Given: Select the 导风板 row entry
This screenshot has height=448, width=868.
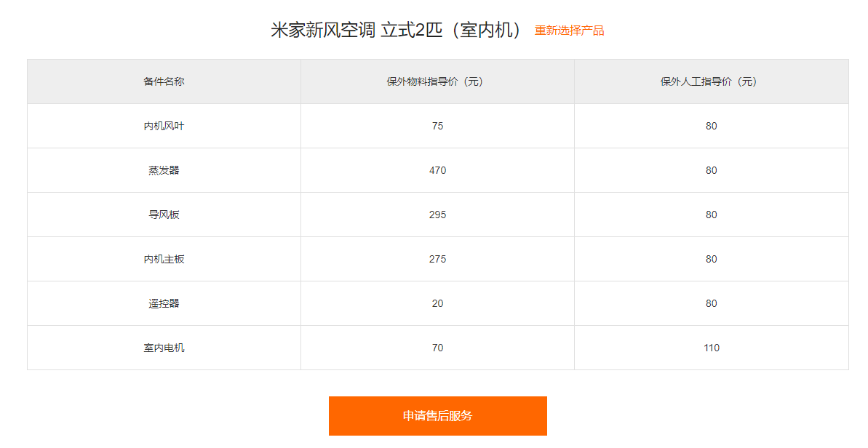Looking at the screenshot, I should [x=162, y=215].
